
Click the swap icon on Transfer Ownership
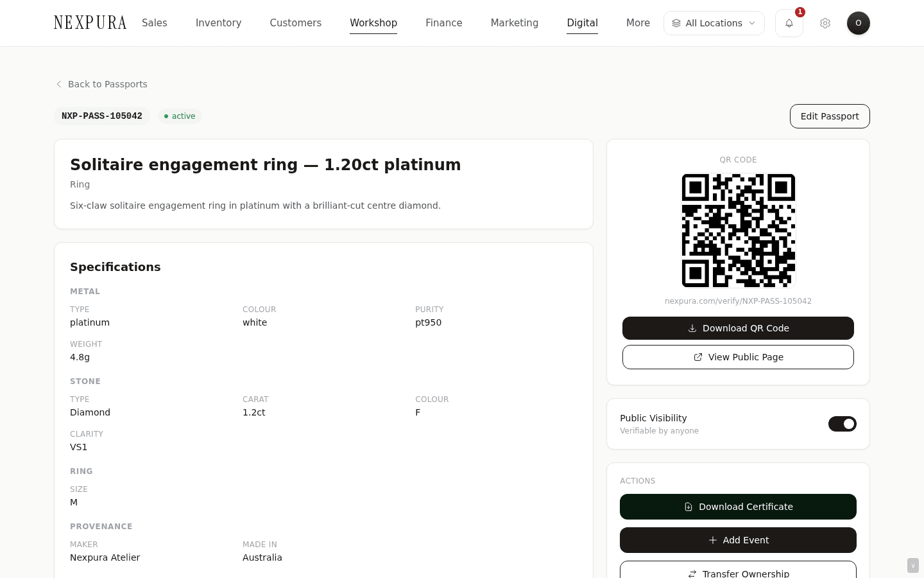coord(692,574)
